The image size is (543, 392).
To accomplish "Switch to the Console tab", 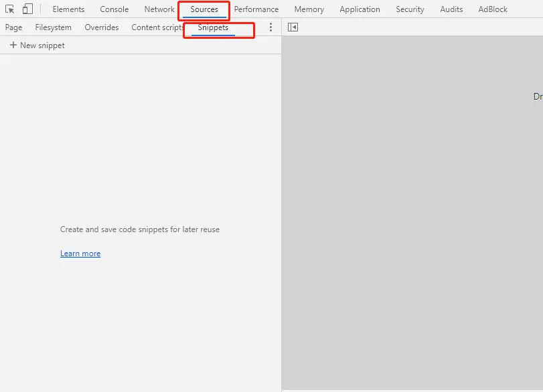I will (x=114, y=9).
